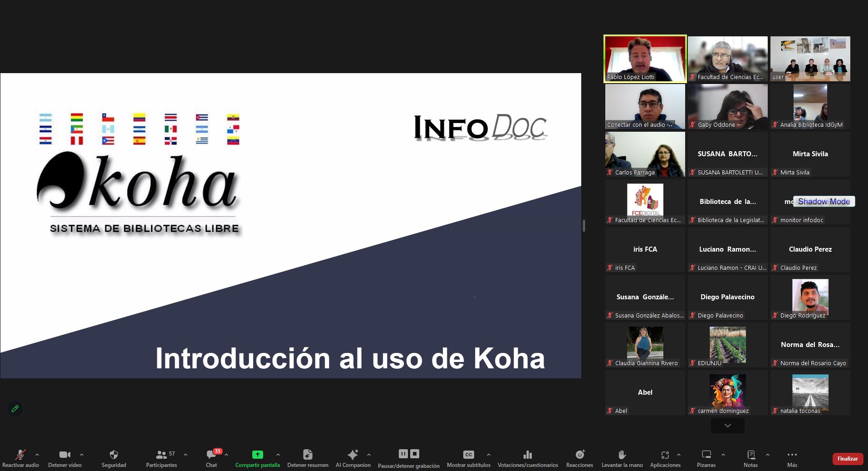The height and width of the screenshot is (471, 868).
Task: Click the InfoDoc logo on the slide
Action: click(480, 128)
